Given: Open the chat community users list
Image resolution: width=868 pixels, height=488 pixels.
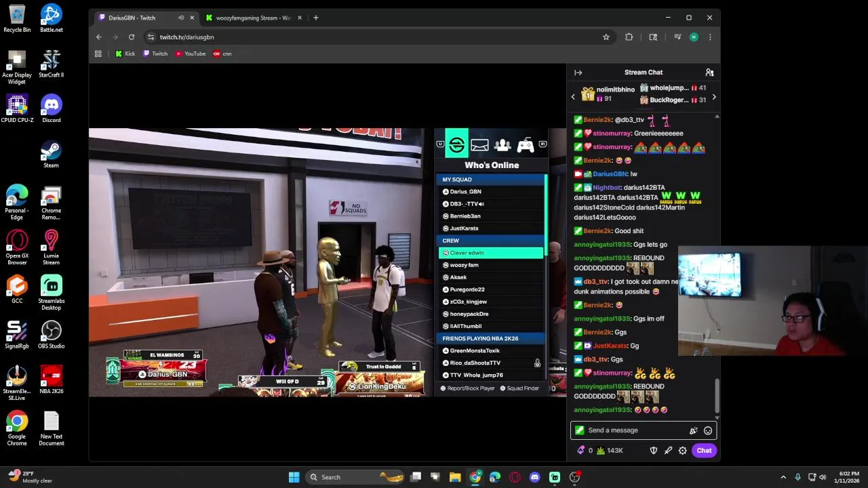Looking at the screenshot, I should [x=709, y=73].
